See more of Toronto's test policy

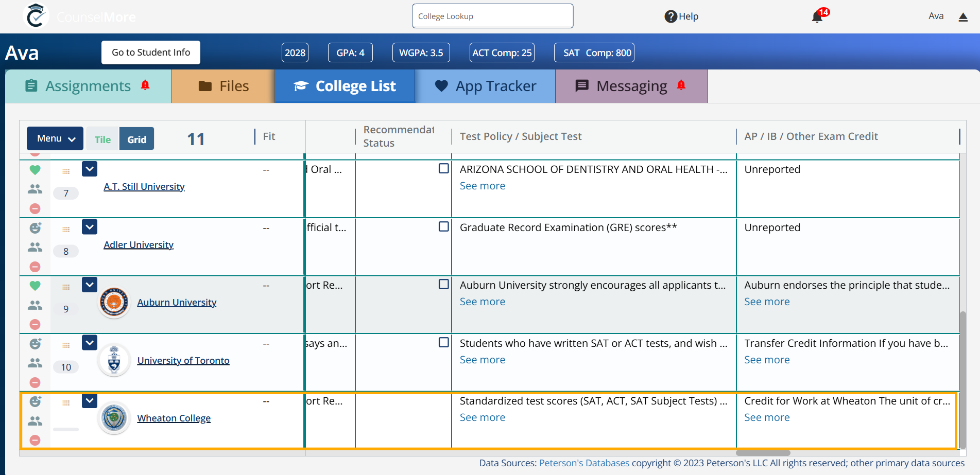point(483,360)
